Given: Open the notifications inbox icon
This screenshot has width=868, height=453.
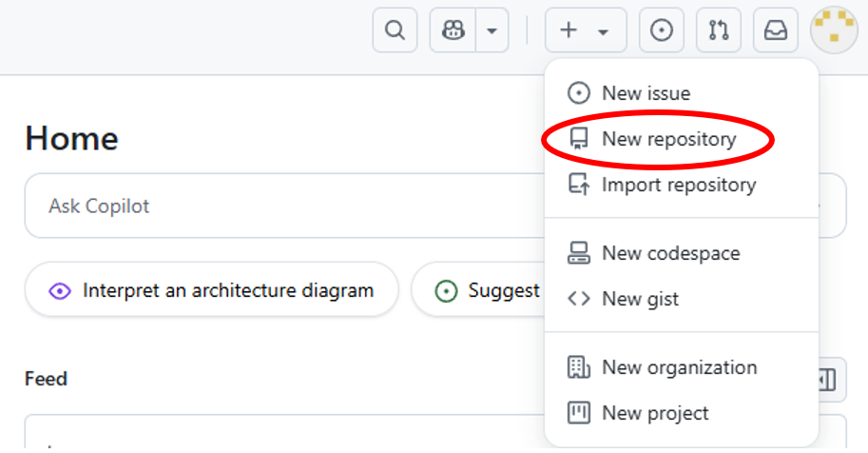Looking at the screenshot, I should point(776,30).
